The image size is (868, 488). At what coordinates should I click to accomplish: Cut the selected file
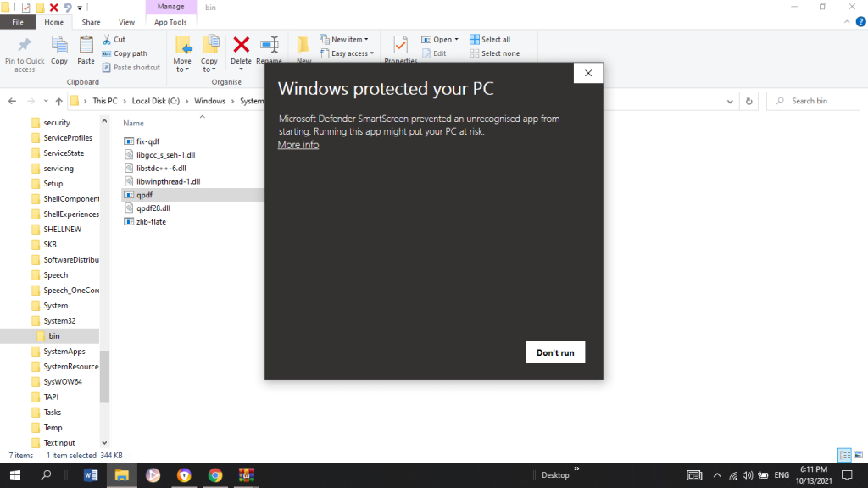pos(114,39)
